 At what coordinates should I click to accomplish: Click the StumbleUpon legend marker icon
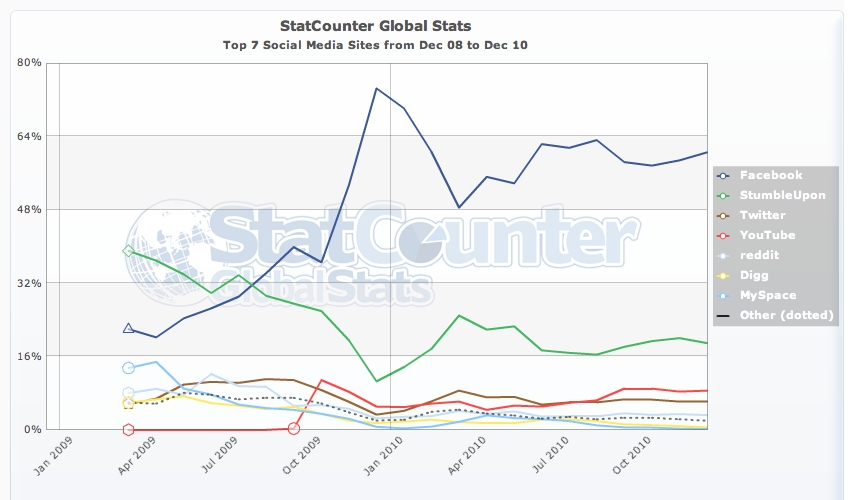point(722,195)
